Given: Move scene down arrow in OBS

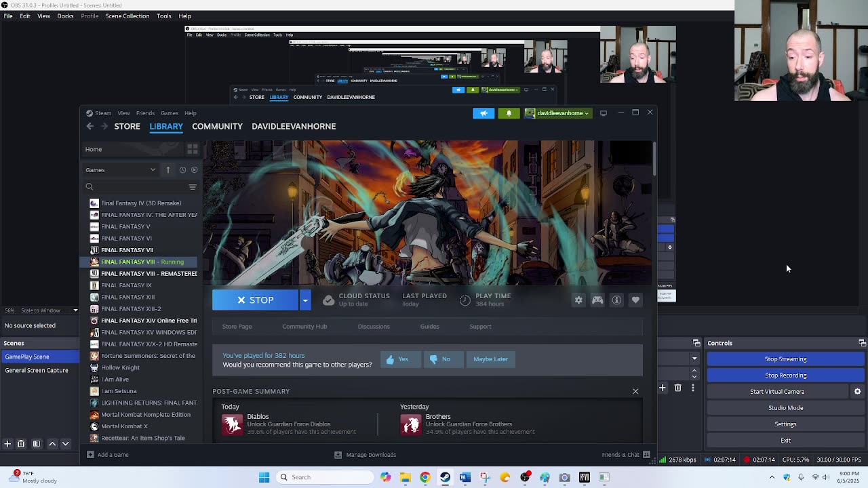Looking at the screenshot, I should [66, 444].
